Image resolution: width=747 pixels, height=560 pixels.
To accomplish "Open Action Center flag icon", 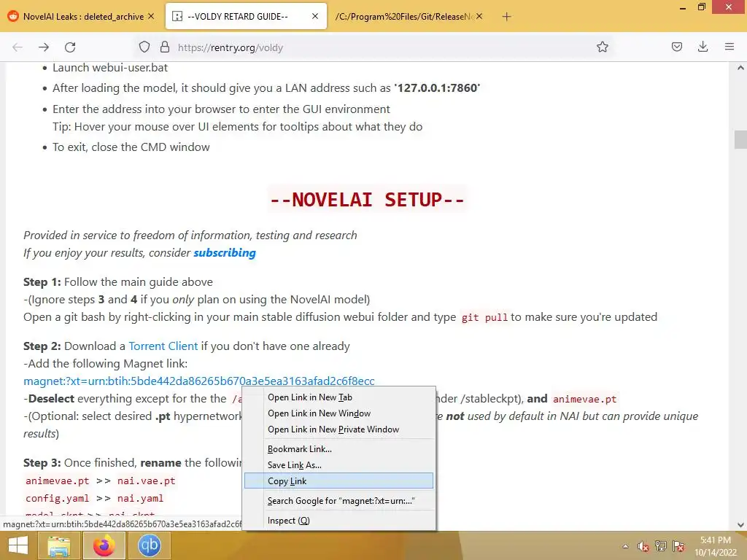I will pos(679,546).
